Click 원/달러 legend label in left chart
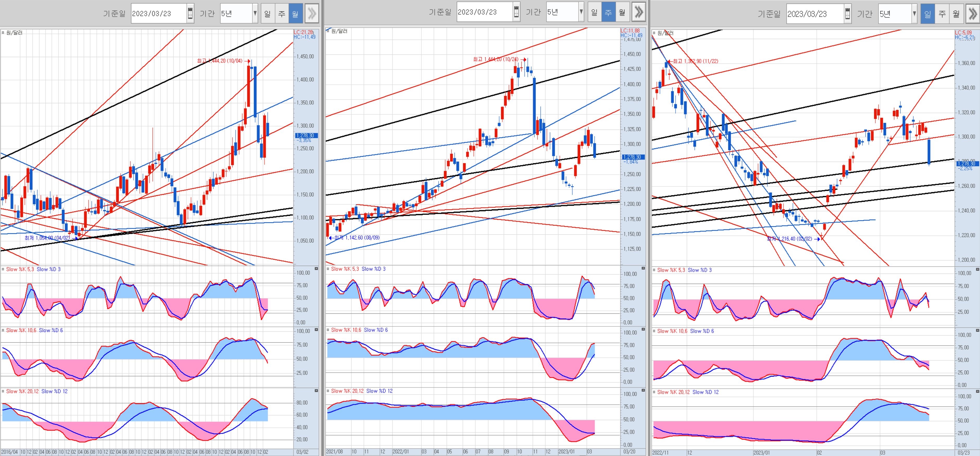Image resolution: width=980 pixels, height=456 pixels. tap(14, 33)
